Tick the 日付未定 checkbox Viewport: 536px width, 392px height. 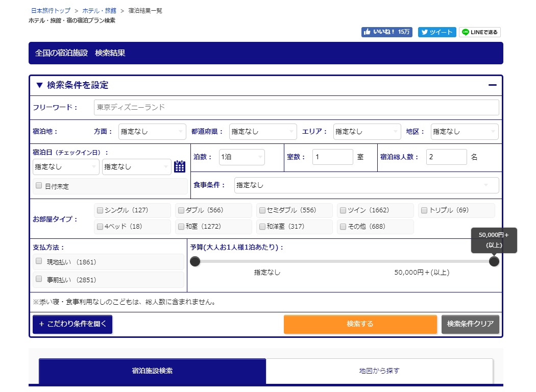39,186
